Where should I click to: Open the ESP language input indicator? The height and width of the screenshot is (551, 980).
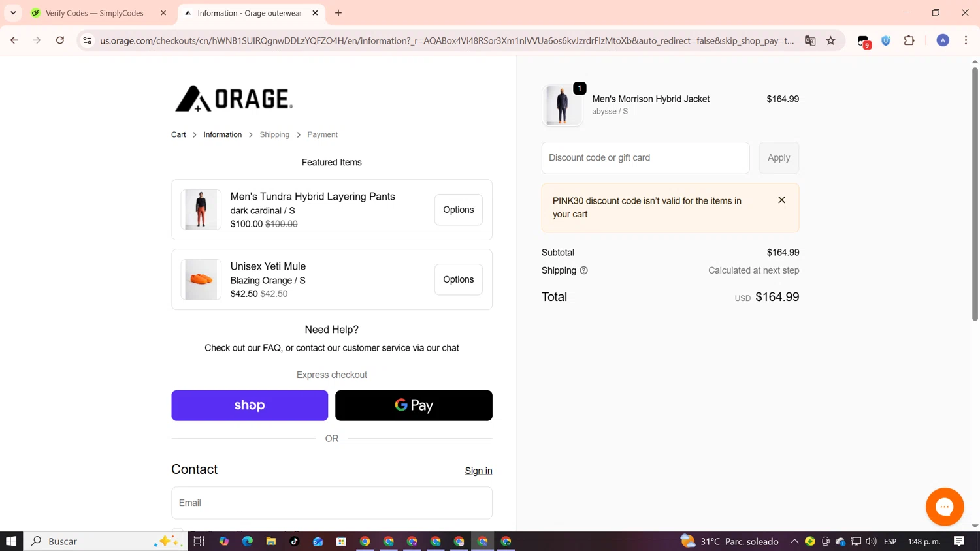click(890, 541)
